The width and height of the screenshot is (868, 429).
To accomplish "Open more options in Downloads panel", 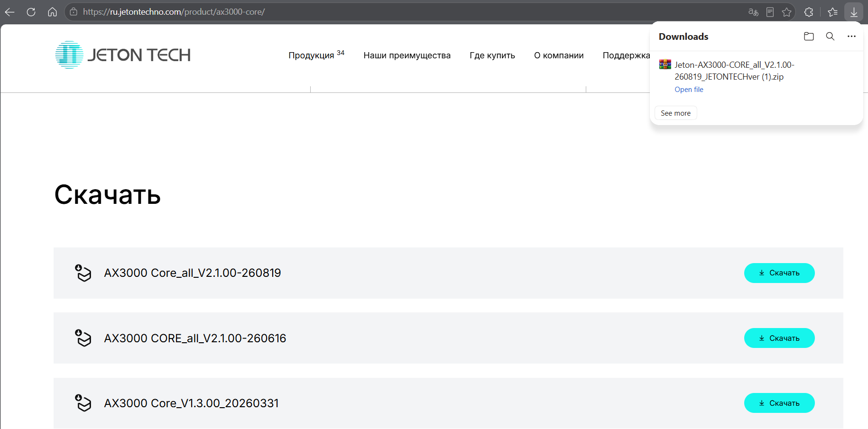I will pos(851,37).
